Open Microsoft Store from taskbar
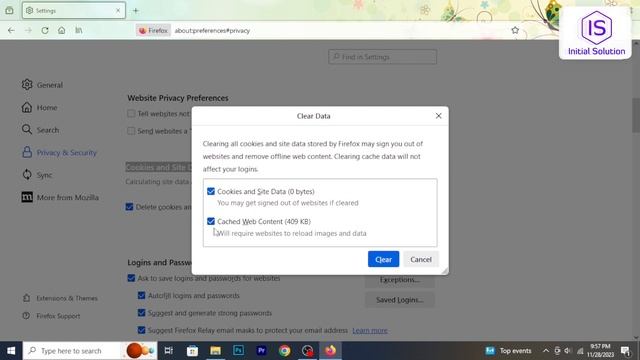This screenshot has height=360, width=640. (192, 351)
